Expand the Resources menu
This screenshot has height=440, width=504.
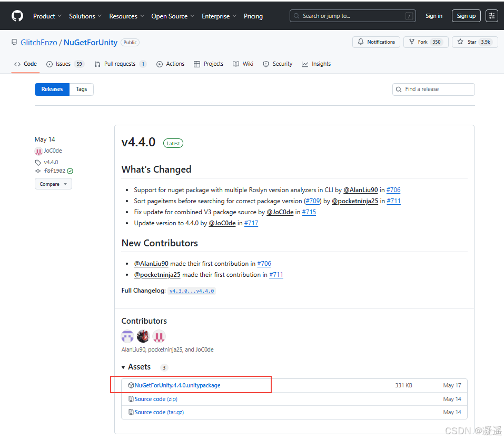point(126,16)
